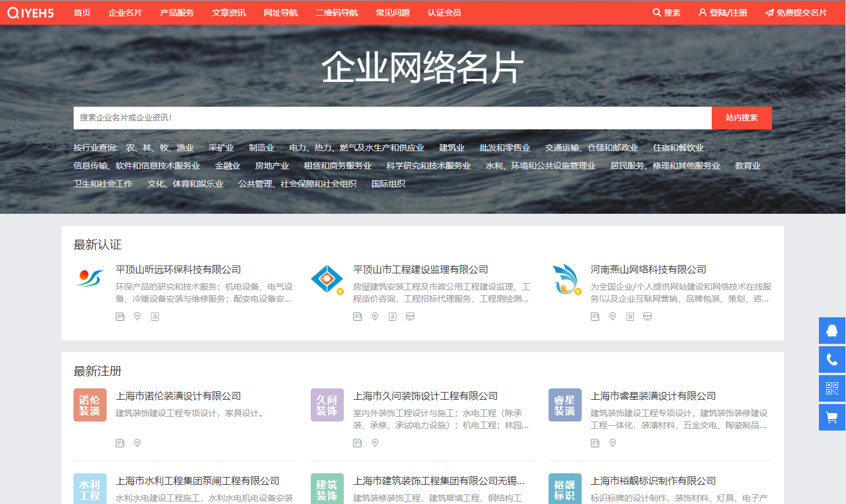The image size is (846, 504).
Task: Select the 教育业 industry category
Action: [x=748, y=166]
